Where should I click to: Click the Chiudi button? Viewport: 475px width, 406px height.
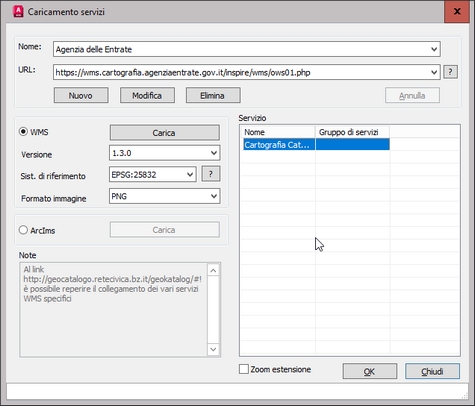click(432, 371)
